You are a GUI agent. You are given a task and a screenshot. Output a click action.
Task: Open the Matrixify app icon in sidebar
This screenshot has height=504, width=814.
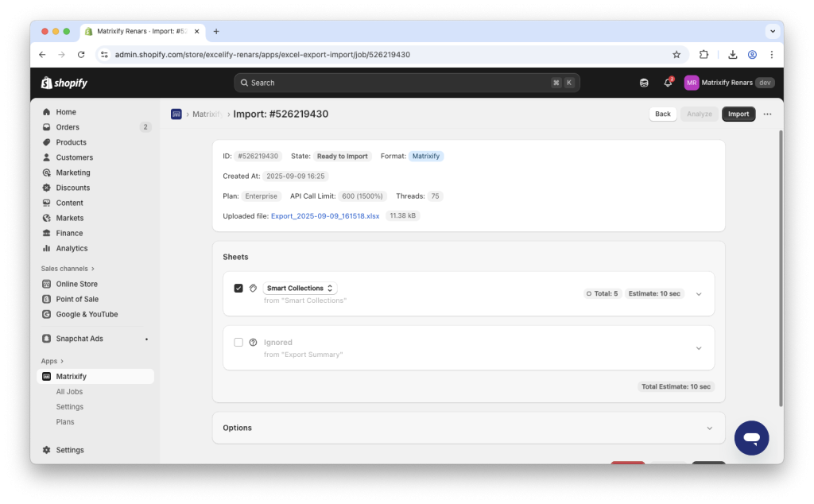coord(48,376)
